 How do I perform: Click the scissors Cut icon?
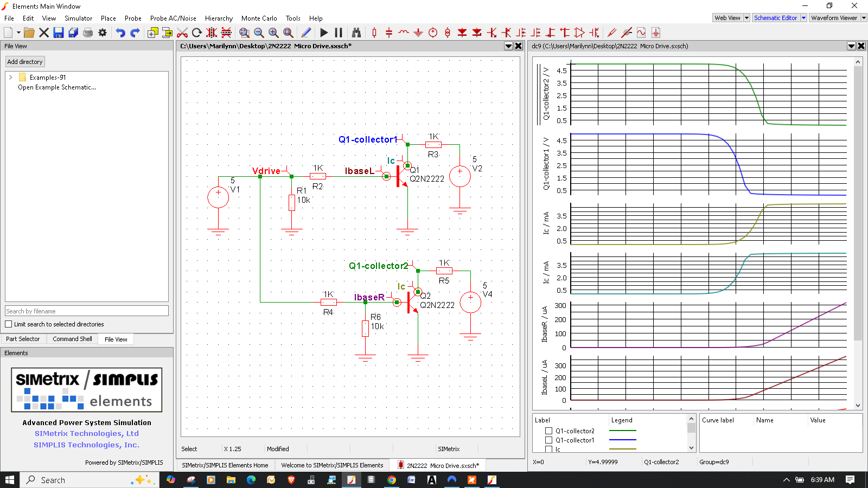[182, 33]
